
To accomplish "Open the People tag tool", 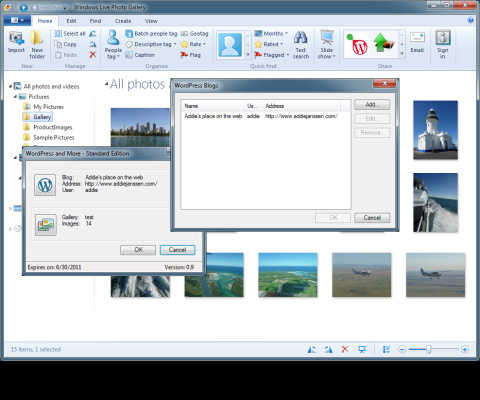I will (113, 44).
